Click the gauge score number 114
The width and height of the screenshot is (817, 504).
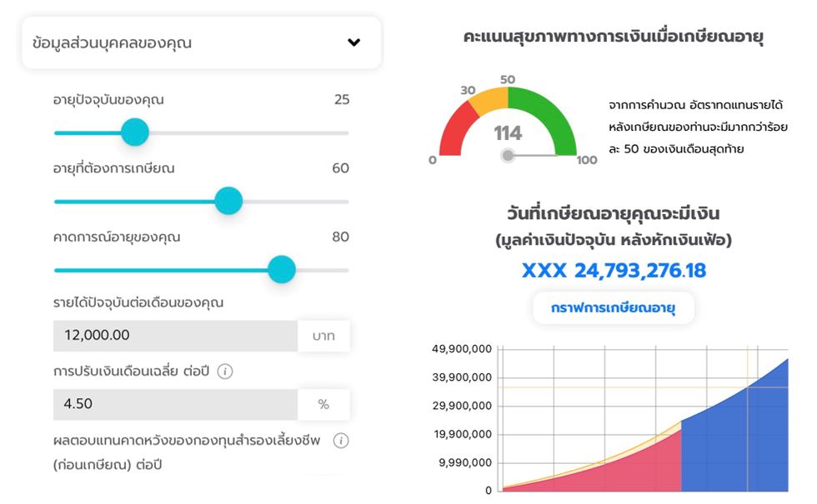508,133
